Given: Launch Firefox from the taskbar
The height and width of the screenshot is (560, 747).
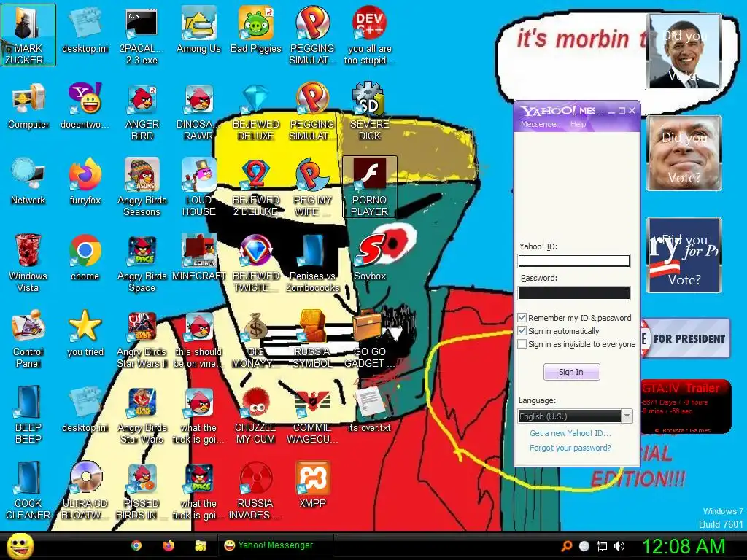Looking at the screenshot, I should [169, 545].
